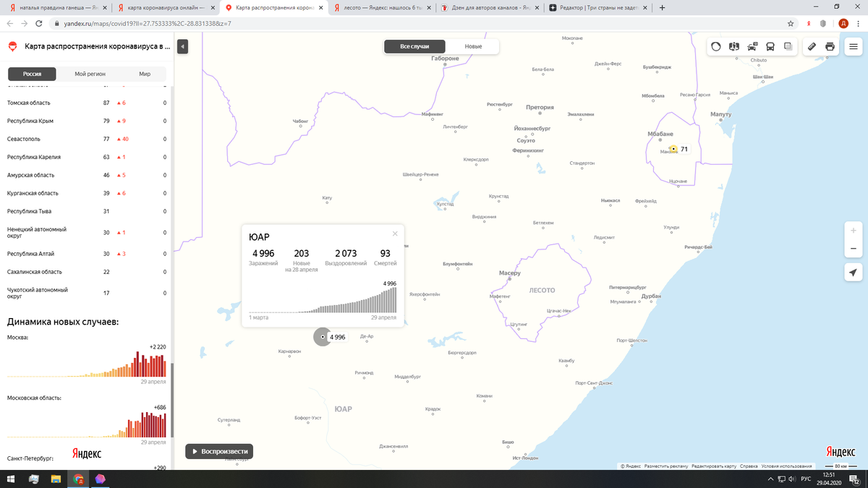Viewport: 868px width, 488px height.
Task: Switch to the Мир tab
Action: (145, 74)
